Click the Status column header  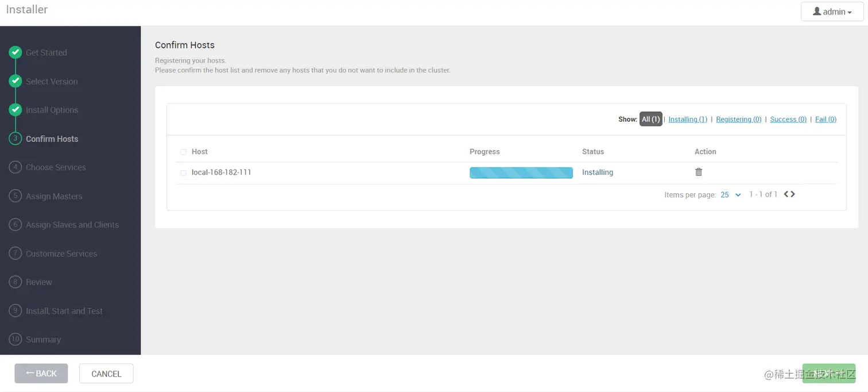593,152
